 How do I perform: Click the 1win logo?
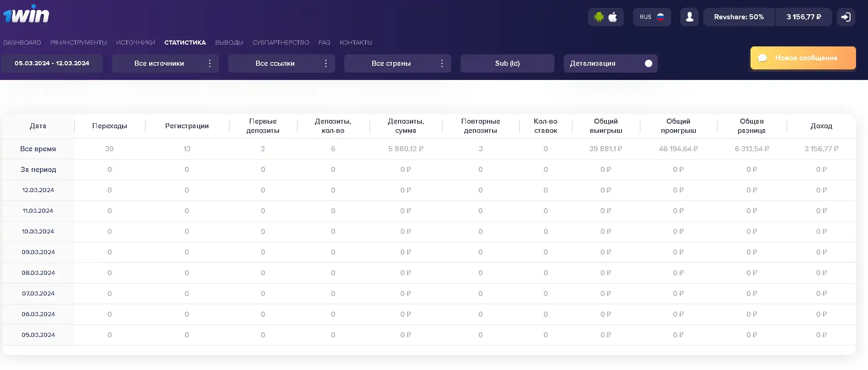click(26, 15)
